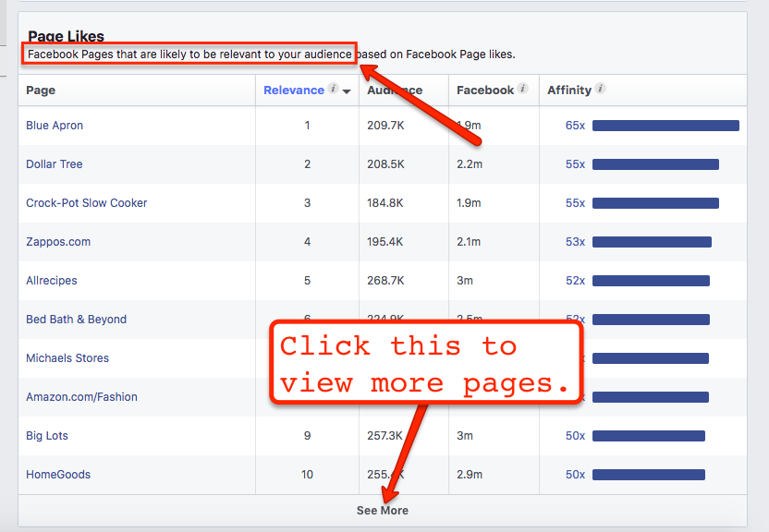Visit the Crock-Pot Slow Cooker page
Image resolution: width=769 pixels, height=532 pixels.
[x=86, y=203]
